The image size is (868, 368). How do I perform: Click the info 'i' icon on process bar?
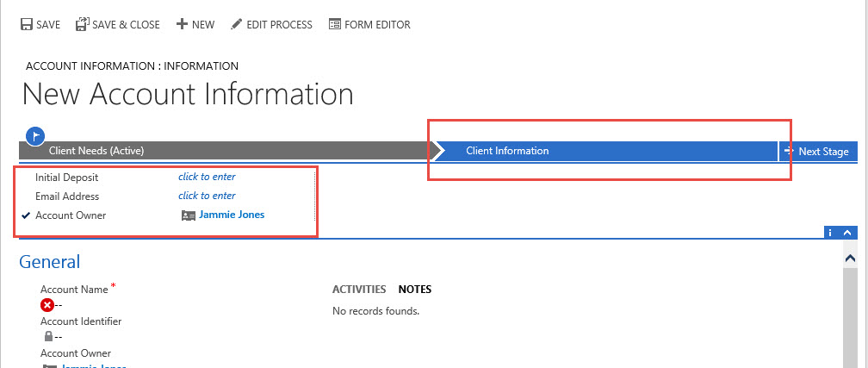829,233
